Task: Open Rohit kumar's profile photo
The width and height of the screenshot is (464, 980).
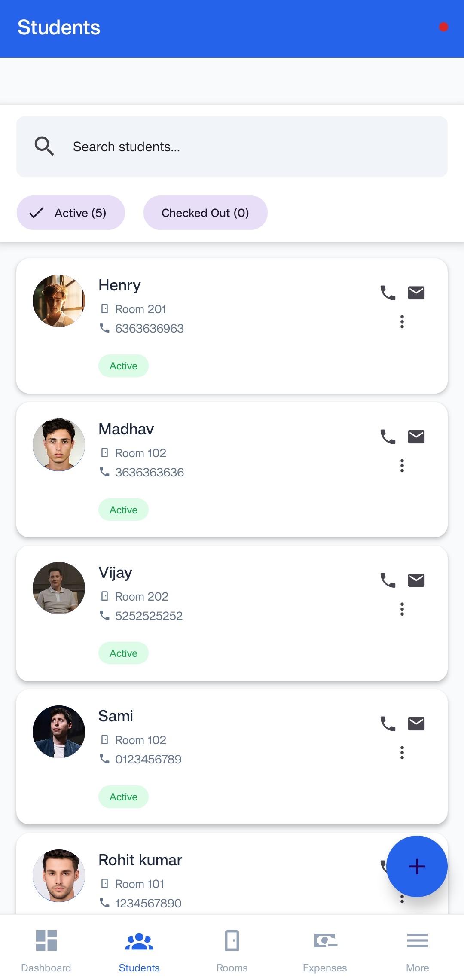Action: click(x=59, y=875)
